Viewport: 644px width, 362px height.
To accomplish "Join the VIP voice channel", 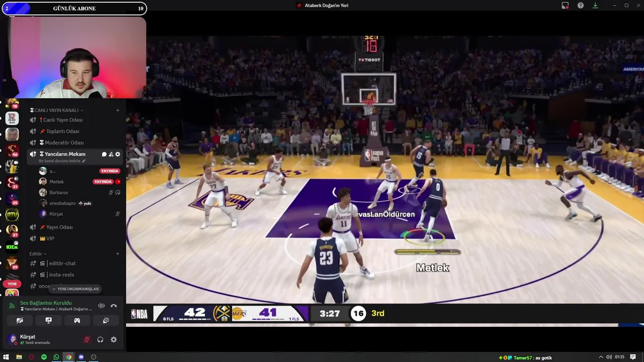I will pos(75,239).
